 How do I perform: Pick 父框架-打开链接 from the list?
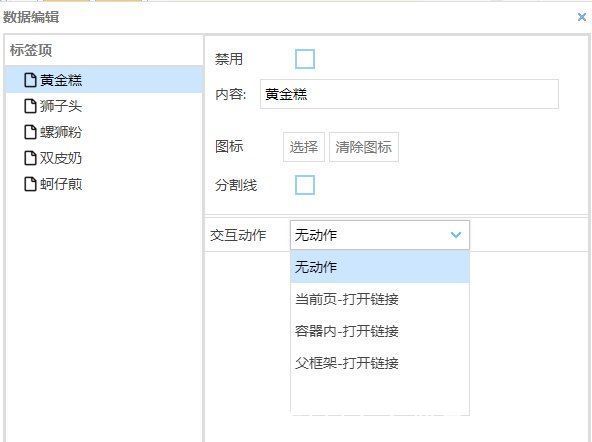(380, 363)
